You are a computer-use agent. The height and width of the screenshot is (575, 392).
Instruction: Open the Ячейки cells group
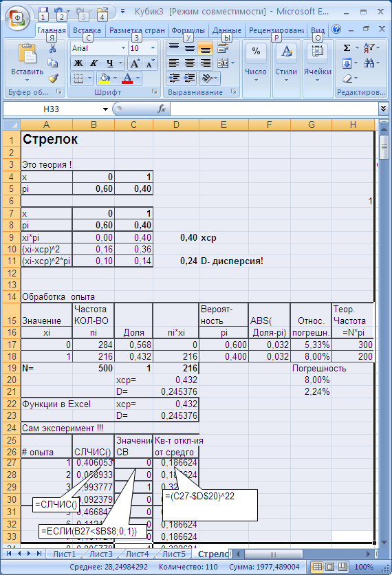tap(318, 69)
